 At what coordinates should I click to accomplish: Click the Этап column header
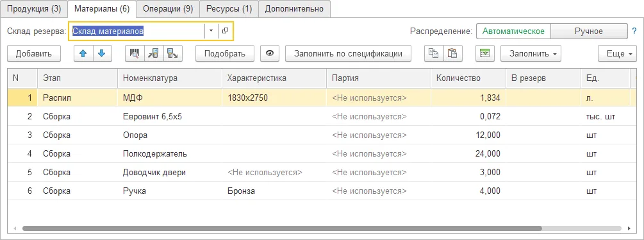click(x=78, y=78)
